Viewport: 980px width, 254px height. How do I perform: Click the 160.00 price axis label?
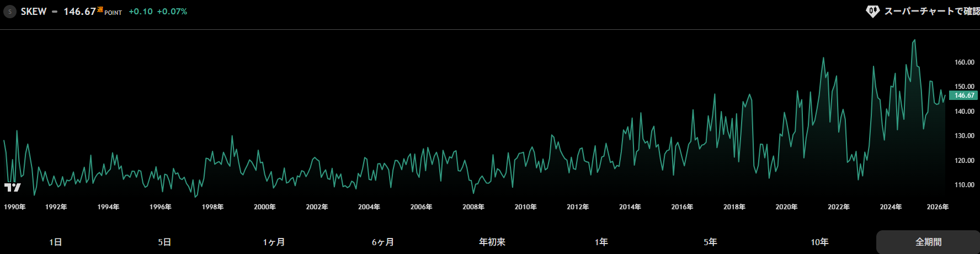click(964, 62)
